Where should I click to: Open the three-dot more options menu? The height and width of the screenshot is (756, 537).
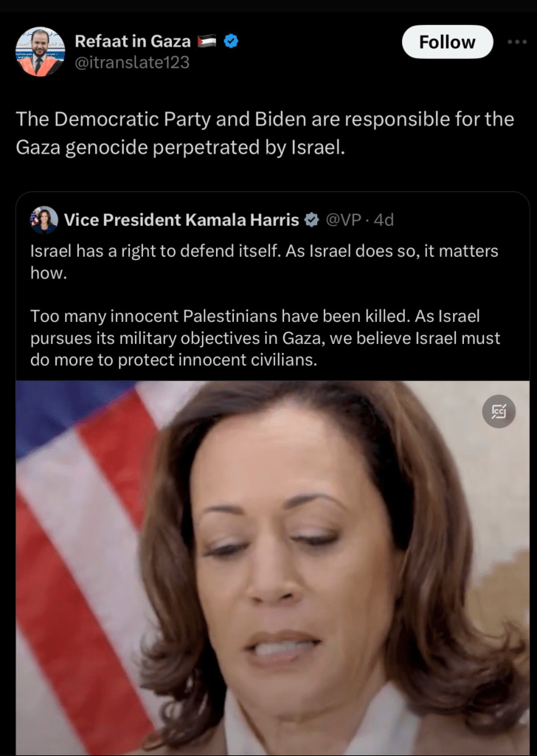[x=517, y=42]
